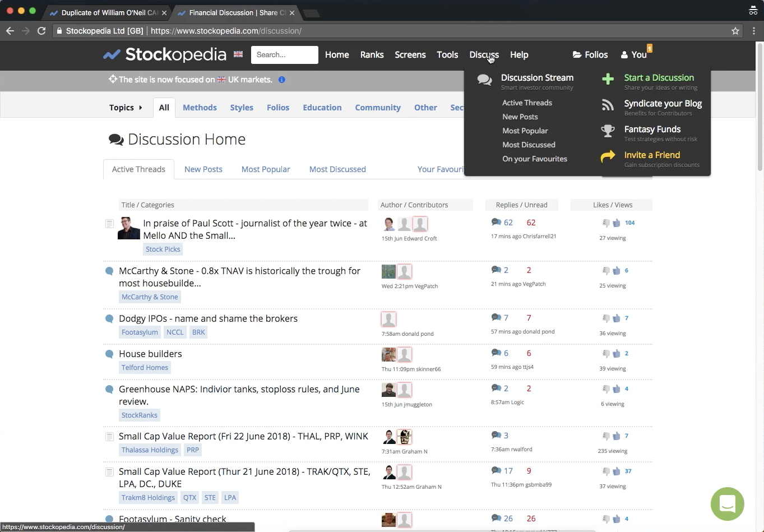Viewport: 764px width, 532px height.
Task: Click the Stock Picks category tag
Action: click(x=163, y=249)
